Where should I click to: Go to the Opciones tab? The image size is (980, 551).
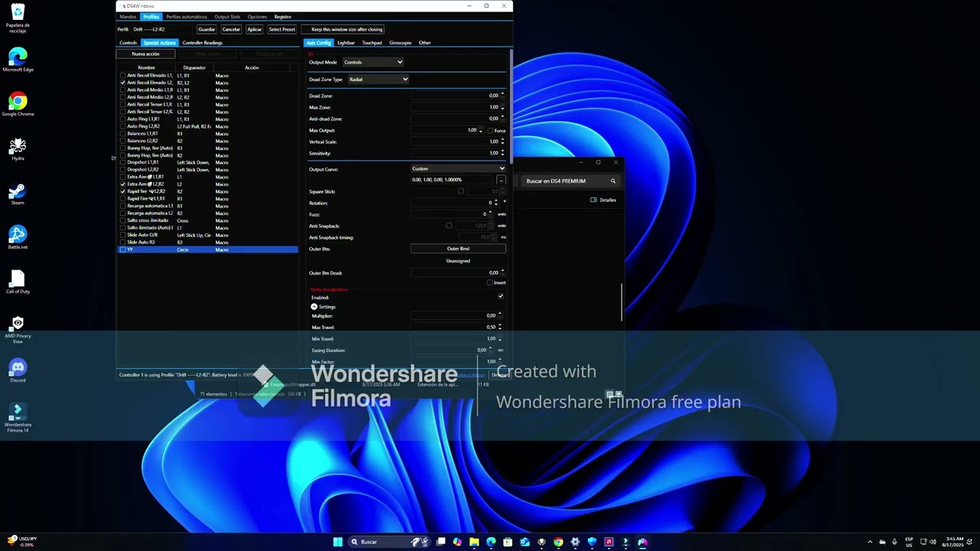[x=257, y=17]
